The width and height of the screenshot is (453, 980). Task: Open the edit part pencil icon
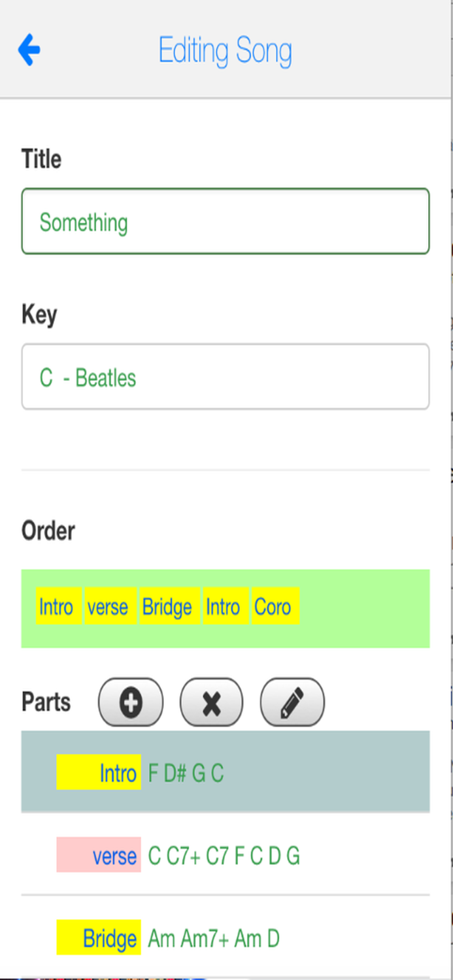(292, 702)
